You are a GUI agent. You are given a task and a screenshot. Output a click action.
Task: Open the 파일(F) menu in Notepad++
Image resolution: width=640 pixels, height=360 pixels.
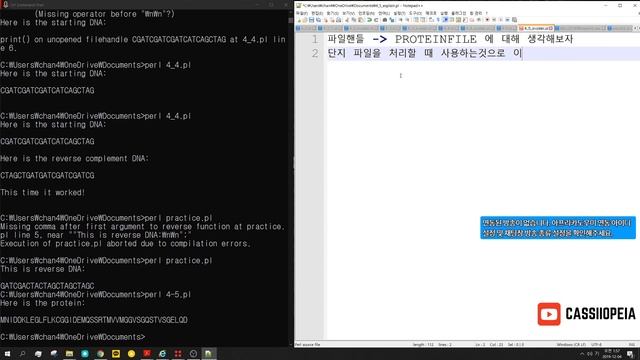coord(302,13)
